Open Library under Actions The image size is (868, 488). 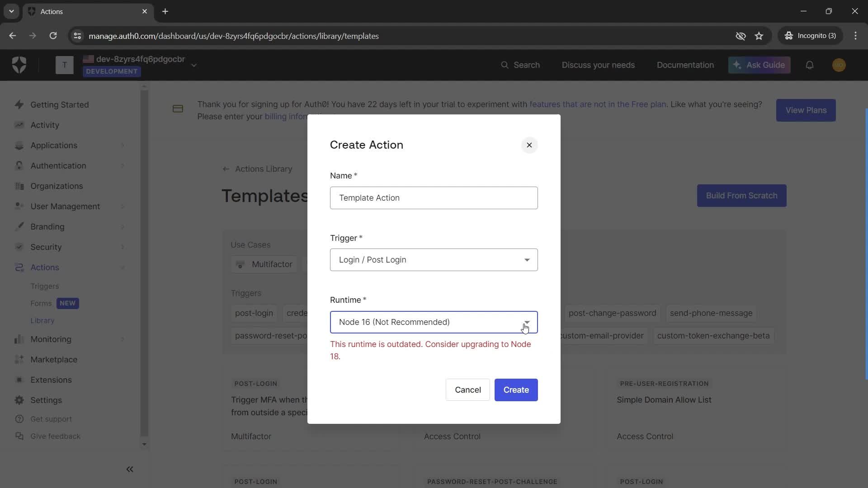click(x=42, y=321)
